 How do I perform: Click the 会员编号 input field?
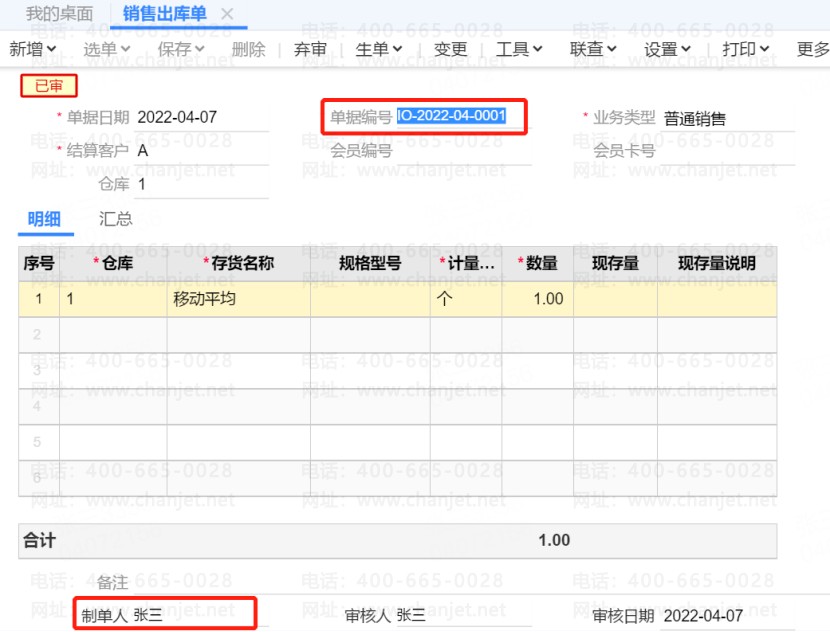464,151
